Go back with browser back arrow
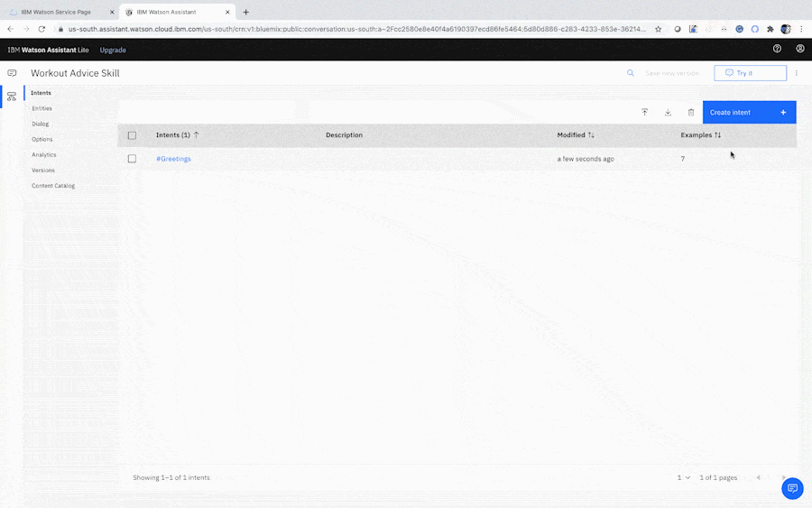This screenshot has width=812, height=508. click(10, 29)
